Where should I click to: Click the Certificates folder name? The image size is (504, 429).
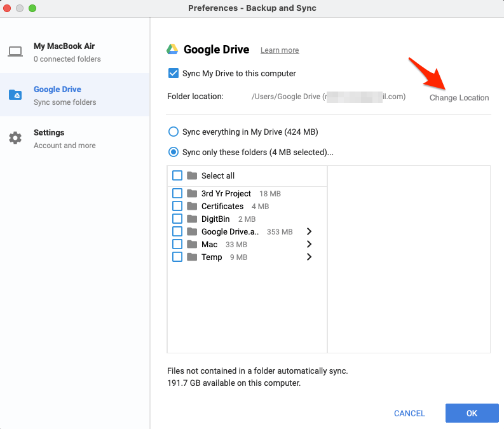[222, 207]
